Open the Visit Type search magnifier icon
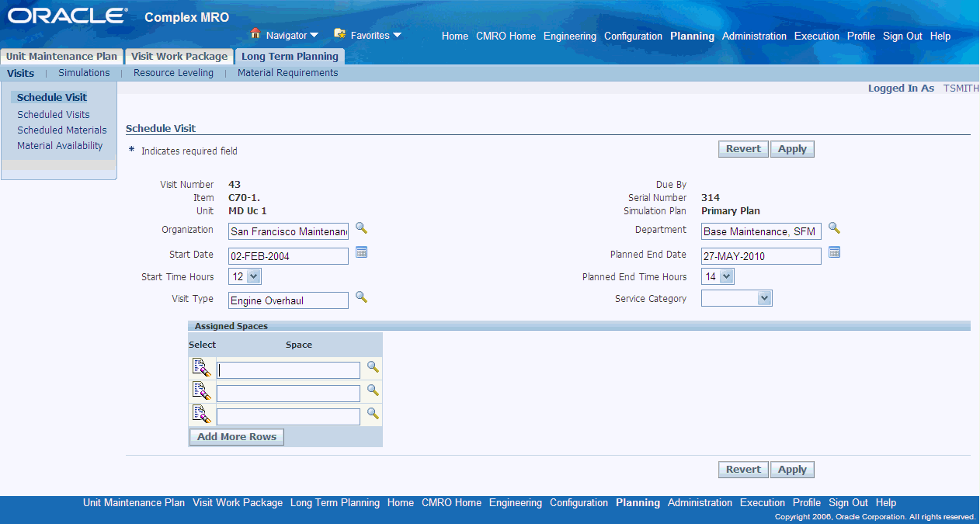This screenshot has height=524, width=980. (x=361, y=297)
